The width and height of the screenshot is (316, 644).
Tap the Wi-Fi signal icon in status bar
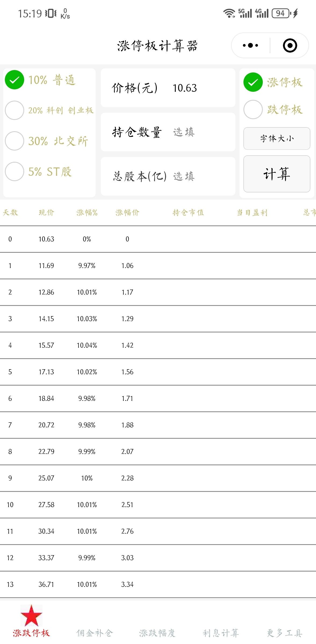coord(229,13)
